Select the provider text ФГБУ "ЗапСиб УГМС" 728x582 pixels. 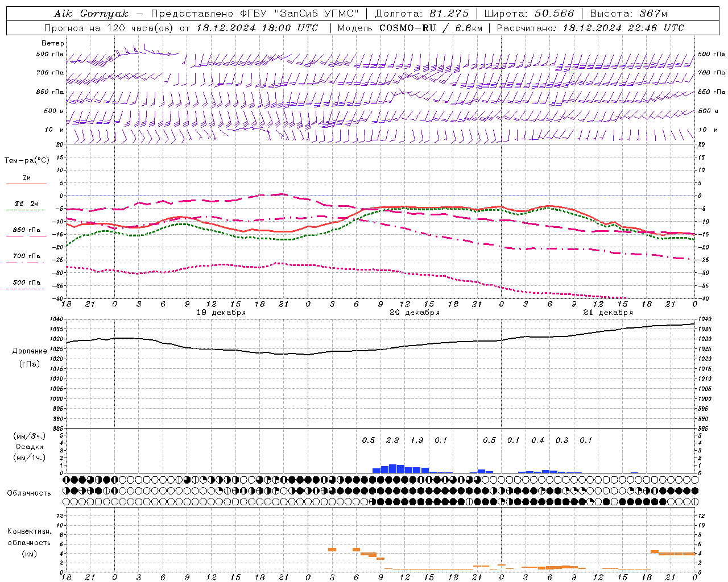pyautogui.click(x=299, y=14)
